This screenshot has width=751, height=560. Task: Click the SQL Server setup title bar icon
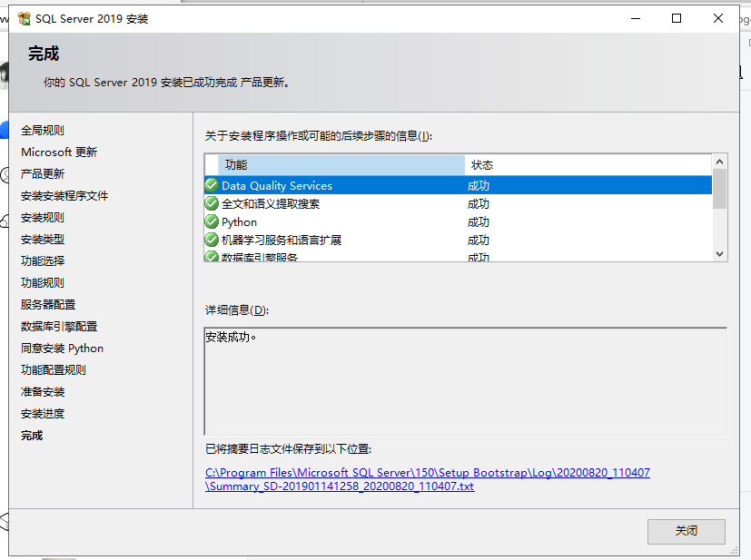click(24, 19)
